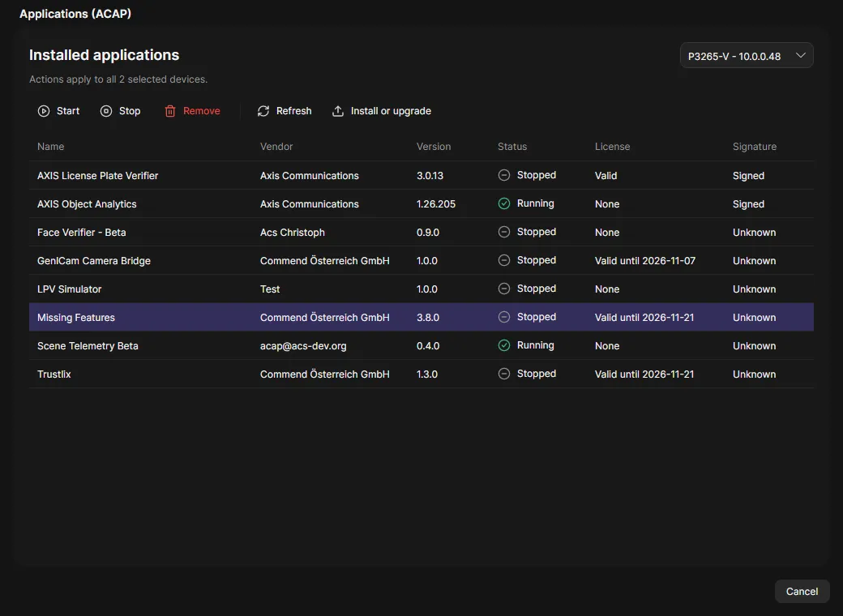The height and width of the screenshot is (616, 843).
Task: Select the AXIS Object Analytics row
Action: [421, 203]
